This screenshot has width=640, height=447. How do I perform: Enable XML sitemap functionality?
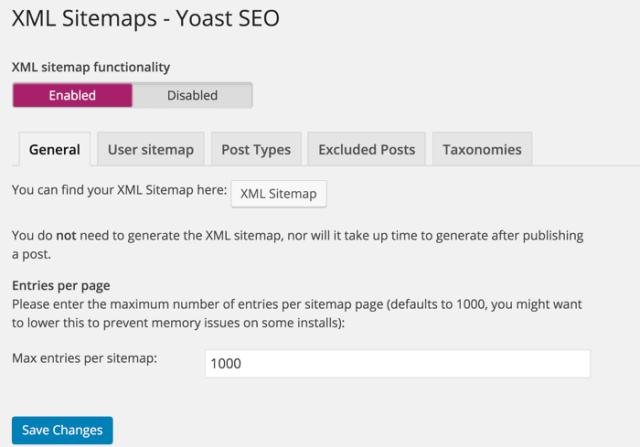click(x=72, y=95)
